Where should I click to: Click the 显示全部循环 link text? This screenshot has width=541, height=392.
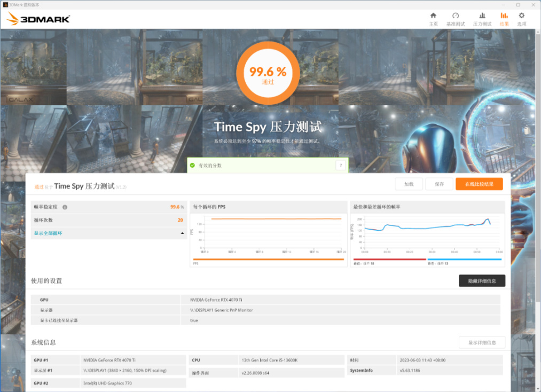[48, 233]
